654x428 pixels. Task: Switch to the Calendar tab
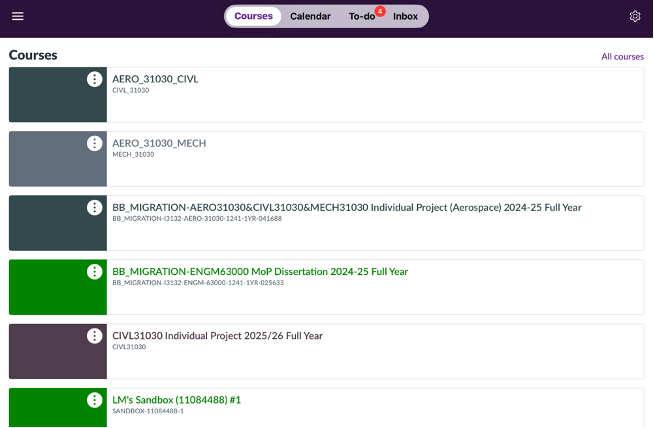[310, 17]
